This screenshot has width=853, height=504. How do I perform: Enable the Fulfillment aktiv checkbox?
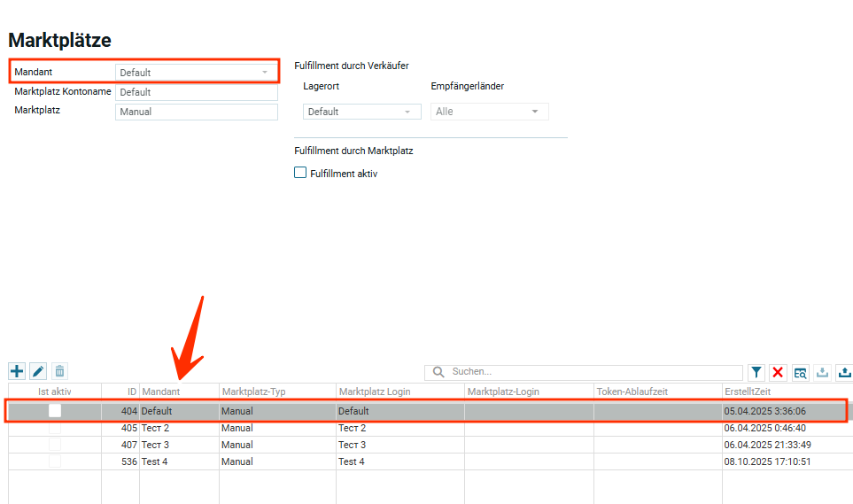[x=300, y=174]
